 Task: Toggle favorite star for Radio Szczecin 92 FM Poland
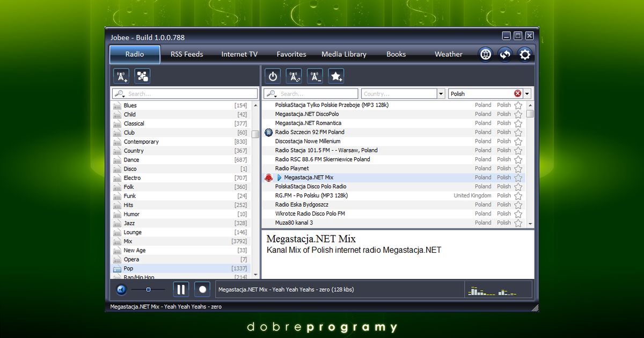click(x=518, y=133)
